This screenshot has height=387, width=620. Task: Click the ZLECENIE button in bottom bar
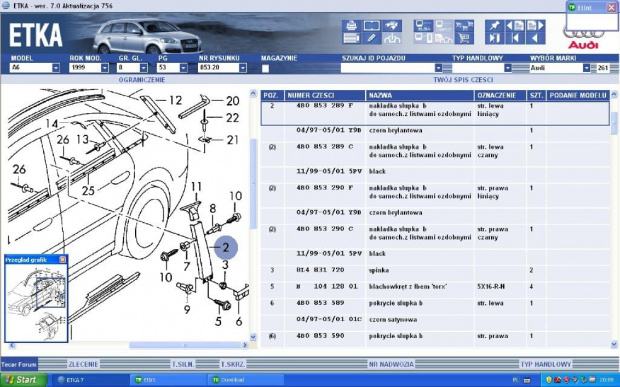click(x=83, y=364)
